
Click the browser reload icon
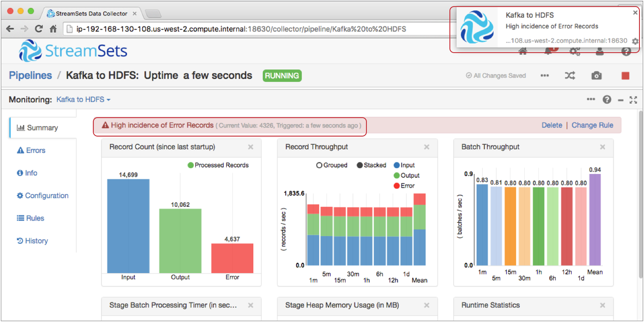pos(39,29)
